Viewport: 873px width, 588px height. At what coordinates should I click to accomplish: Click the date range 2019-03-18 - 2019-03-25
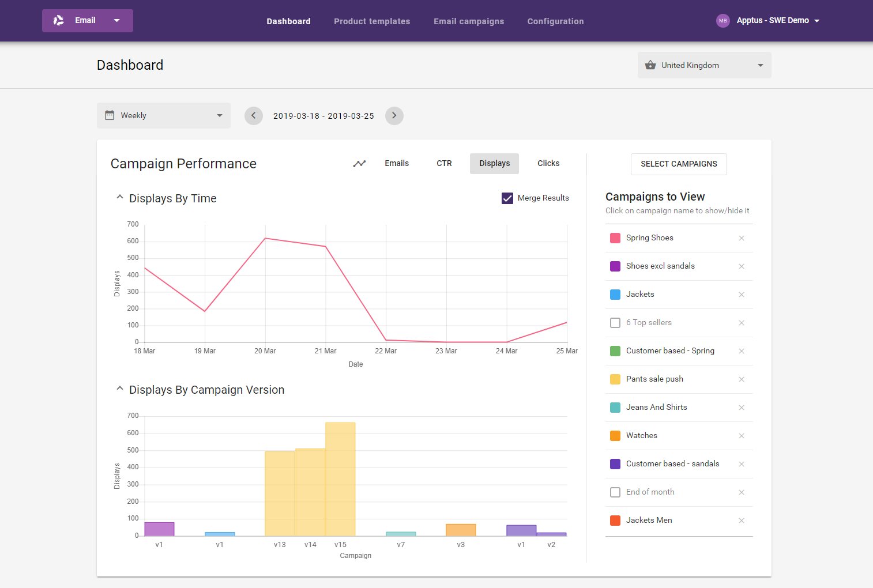point(323,116)
